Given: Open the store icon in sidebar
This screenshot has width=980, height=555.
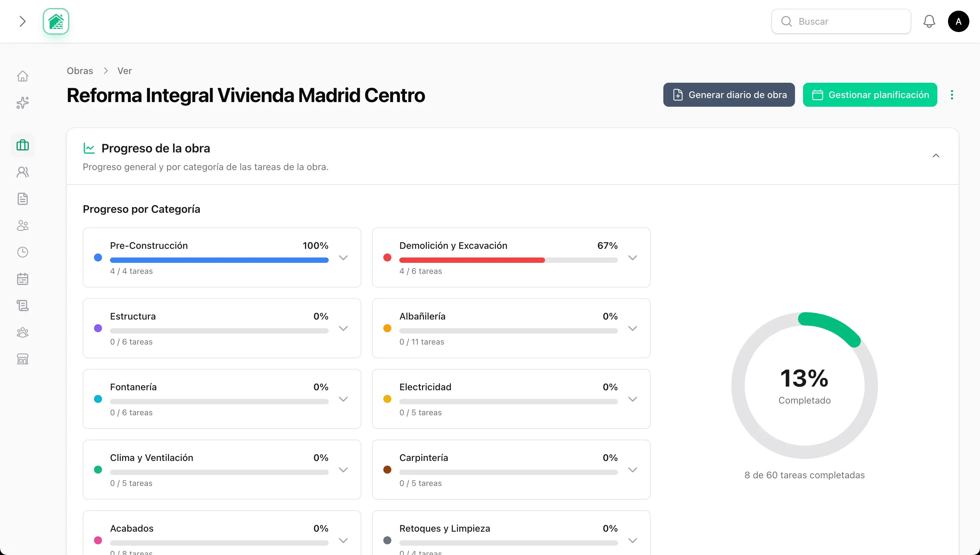Looking at the screenshot, I should point(22,359).
